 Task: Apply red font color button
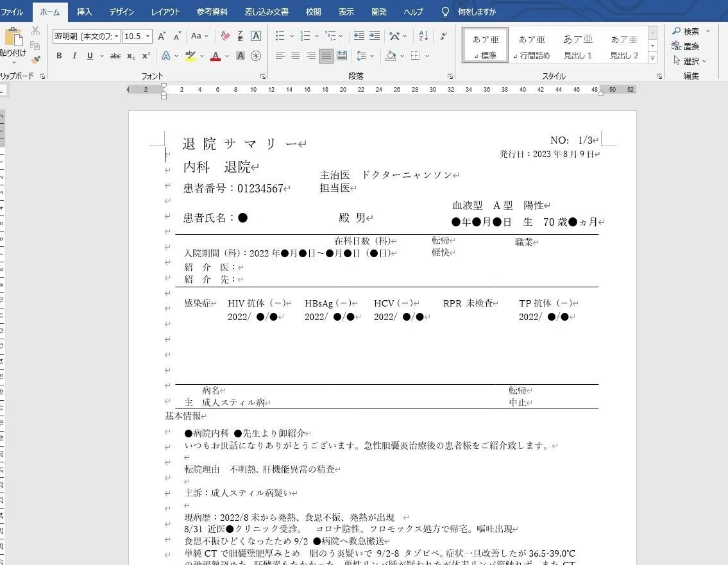pos(216,56)
